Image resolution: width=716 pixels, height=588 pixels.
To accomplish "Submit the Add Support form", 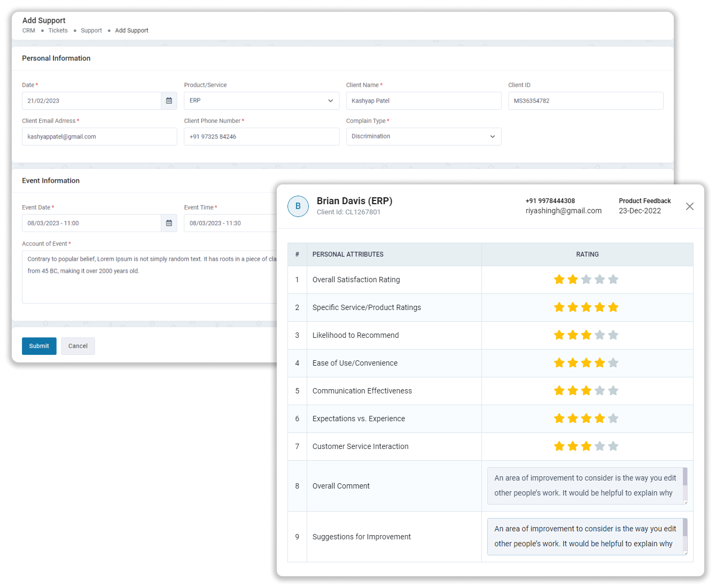I will coord(38,346).
